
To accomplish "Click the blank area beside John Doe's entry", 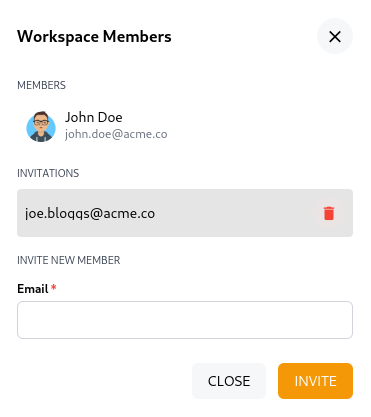I will 260,127.
